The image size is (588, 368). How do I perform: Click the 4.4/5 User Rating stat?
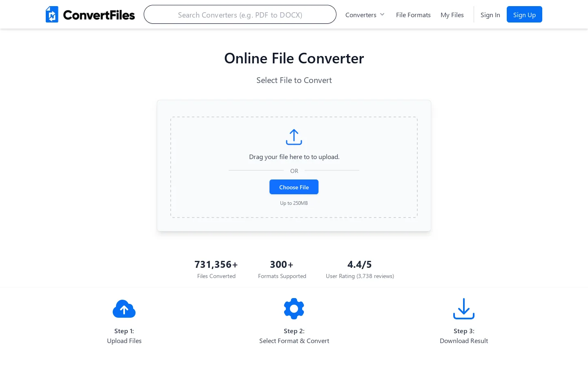[x=360, y=269]
